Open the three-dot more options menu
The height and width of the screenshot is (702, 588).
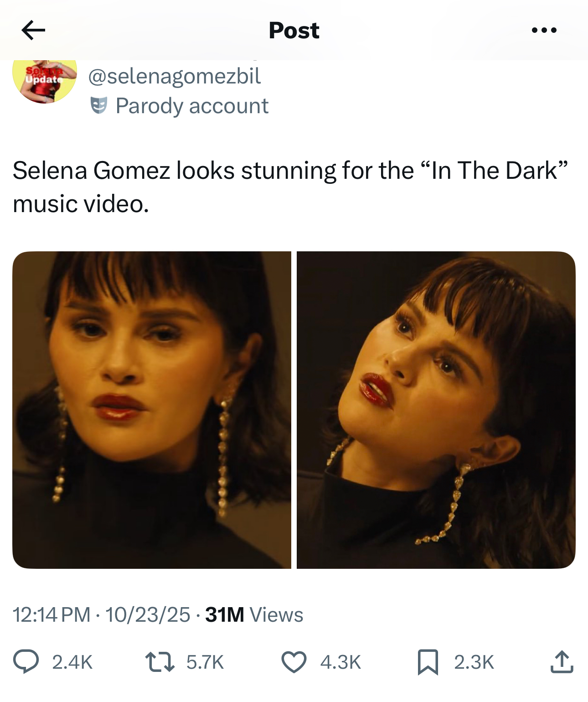point(544,31)
